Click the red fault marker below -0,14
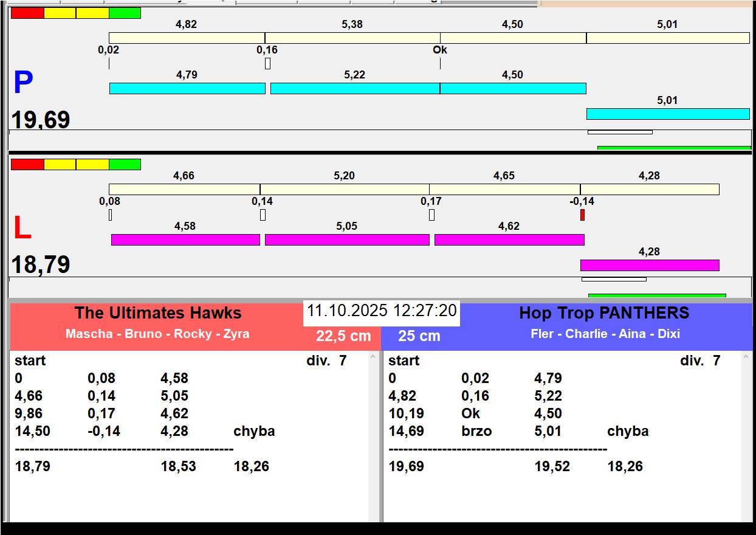This screenshot has width=756, height=535. (582, 215)
